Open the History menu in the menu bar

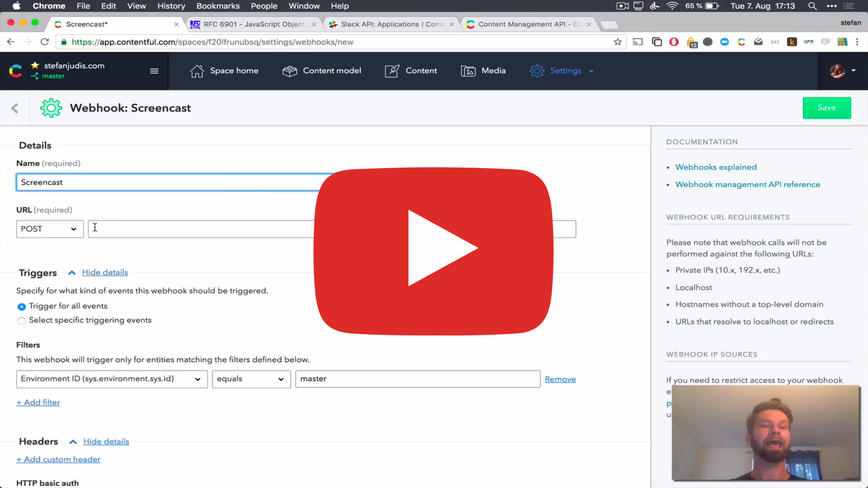171,6
